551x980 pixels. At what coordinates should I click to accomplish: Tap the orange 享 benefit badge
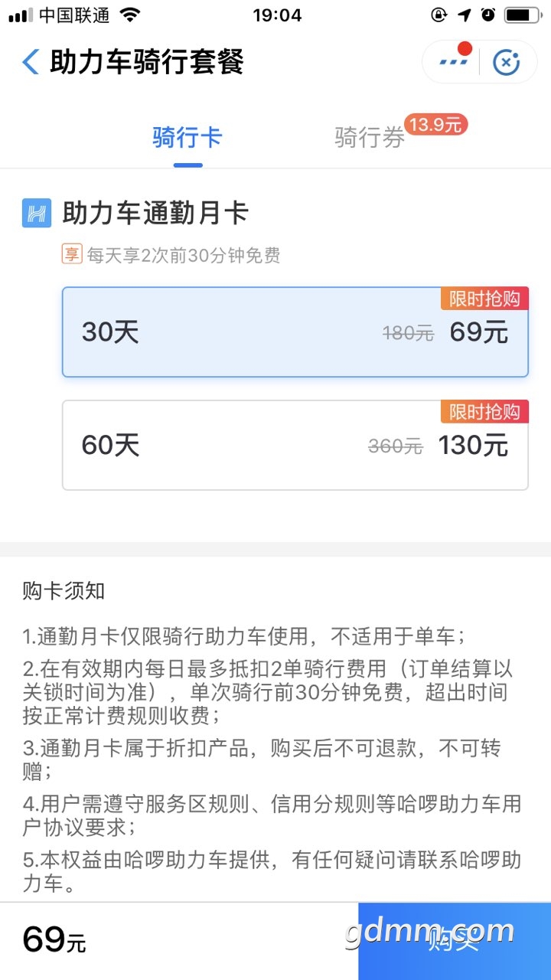click(x=71, y=254)
